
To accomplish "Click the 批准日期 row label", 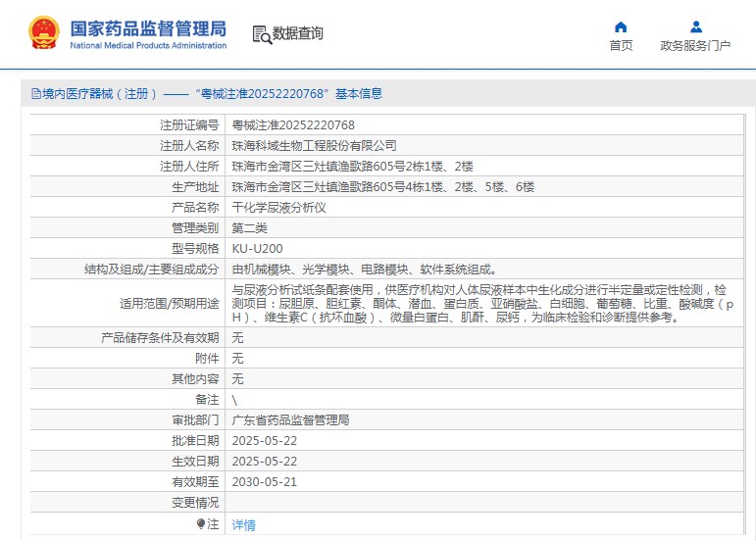I will pos(195,441).
